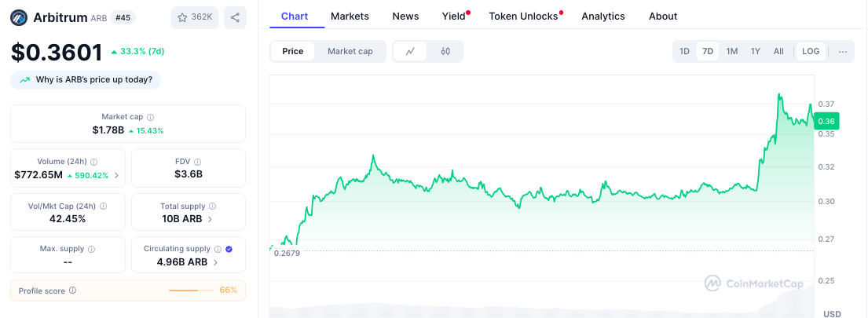
Task: Click the Total supply info icon
Action: (x=213, y=206)
